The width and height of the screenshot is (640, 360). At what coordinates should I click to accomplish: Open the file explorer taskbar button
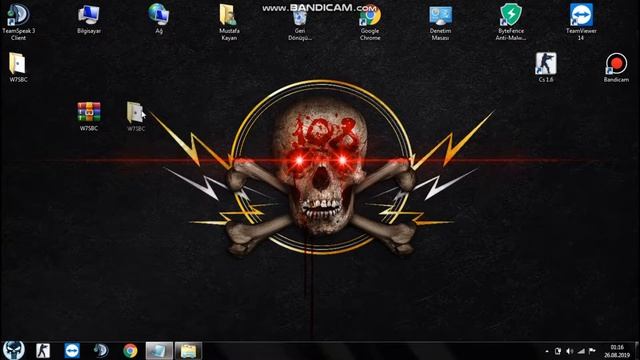[x=188, y=351]
